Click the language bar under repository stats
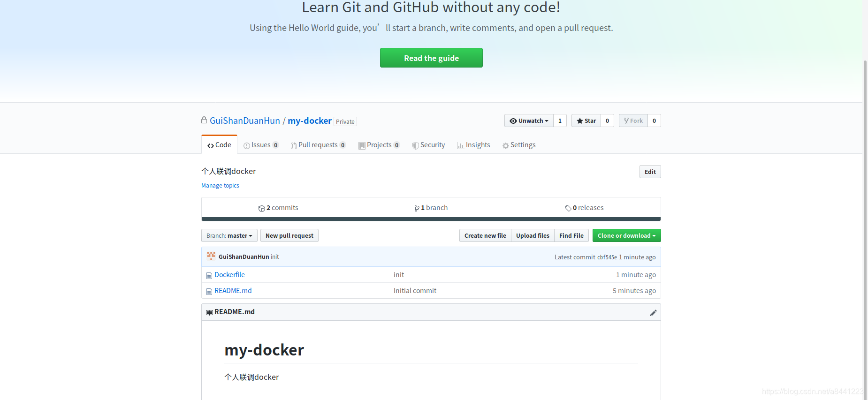The image size is (868, 400). [431, 219]
